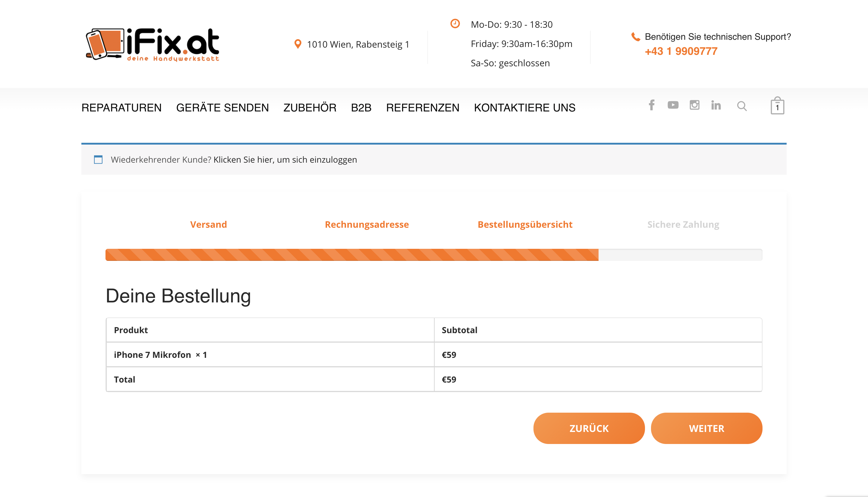Switch to the Rechnungsadresse step

[367, 225]
